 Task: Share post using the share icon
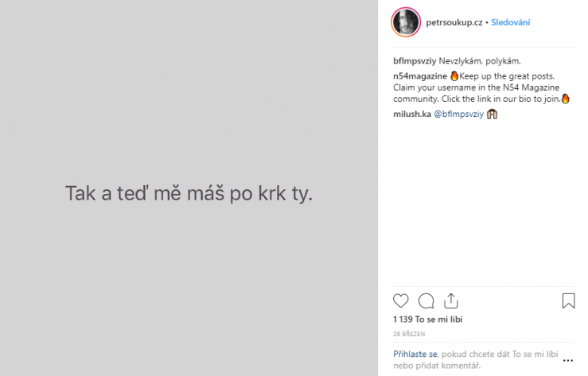tap(451, 300)
